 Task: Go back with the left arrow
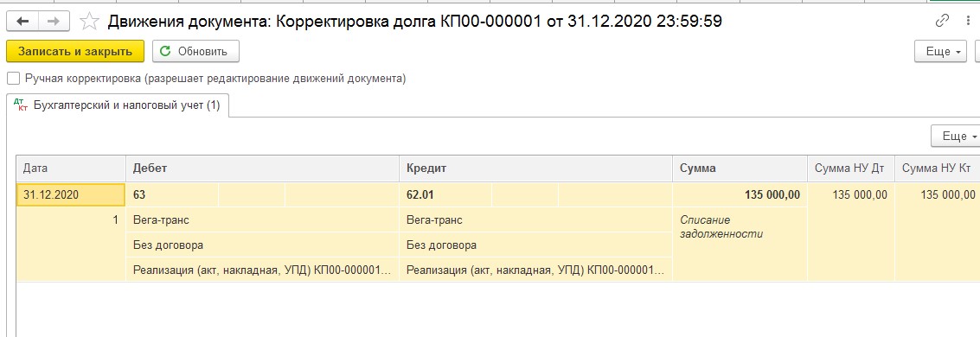pyautogui.click(x=23, y=22)
